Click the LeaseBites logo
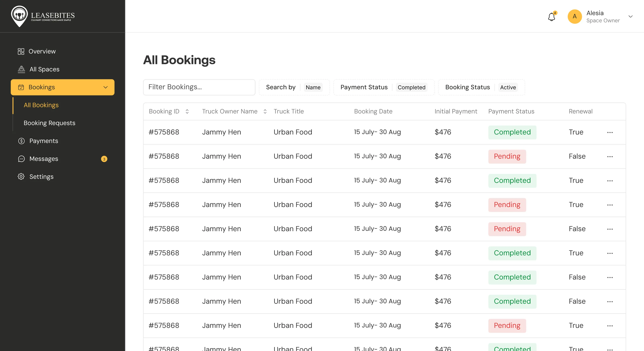Image resolution: width=644 pixels, height=351 pixels. pos(43,16)
